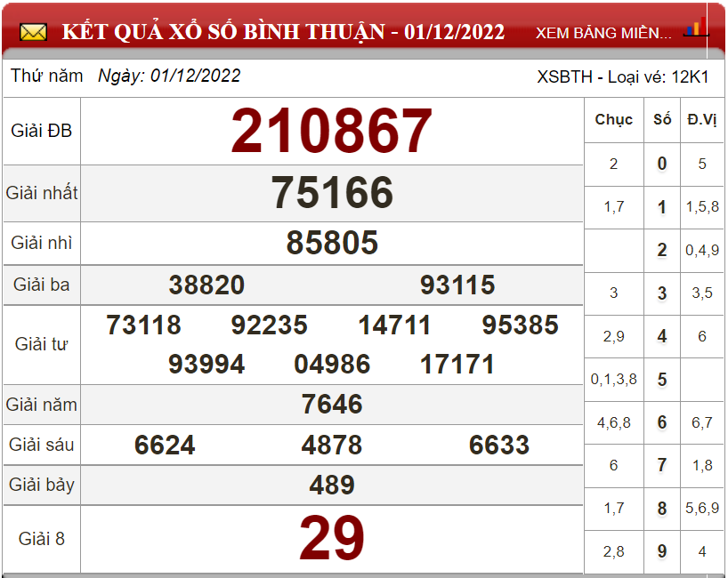Image resolution: width=728 pixels, height=578 pixels.
Task: Click Chục cell showing 2,8
Action: [x=614, y=551]
